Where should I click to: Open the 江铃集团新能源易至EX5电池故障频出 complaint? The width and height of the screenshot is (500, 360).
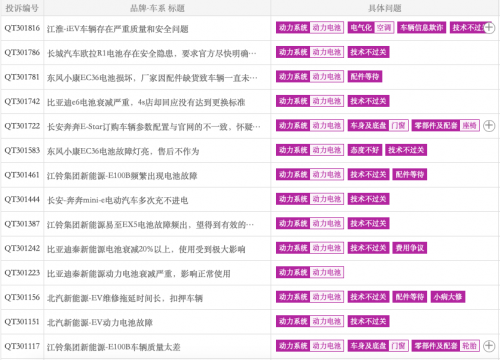(150, 225)
